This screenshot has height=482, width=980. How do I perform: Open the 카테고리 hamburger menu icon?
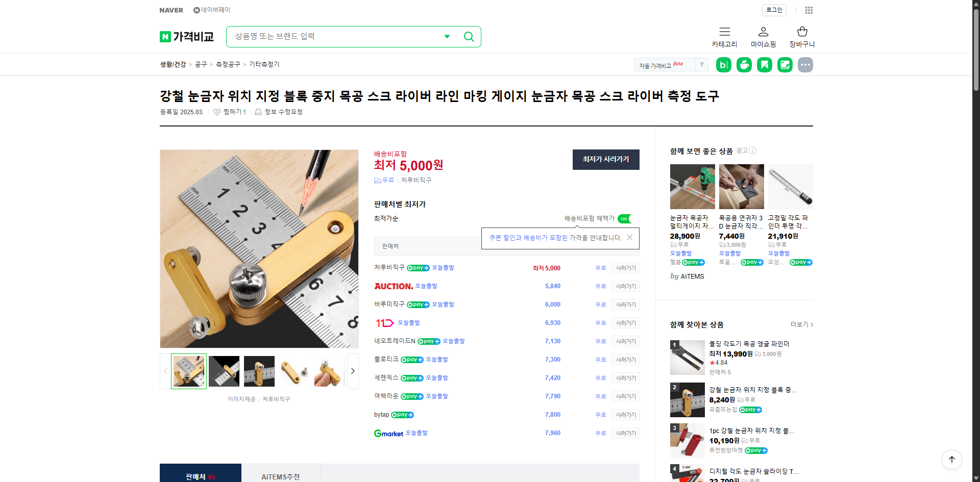(724, 32)
